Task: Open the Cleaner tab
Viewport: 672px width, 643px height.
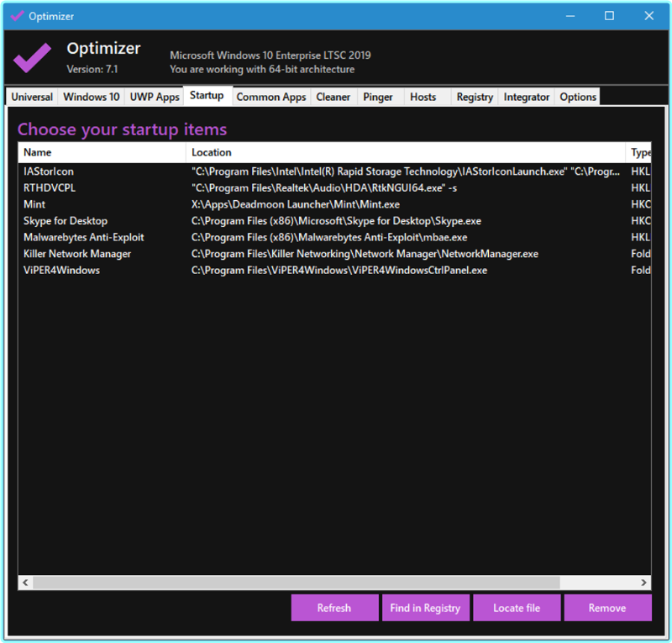Action: (333, 97)
